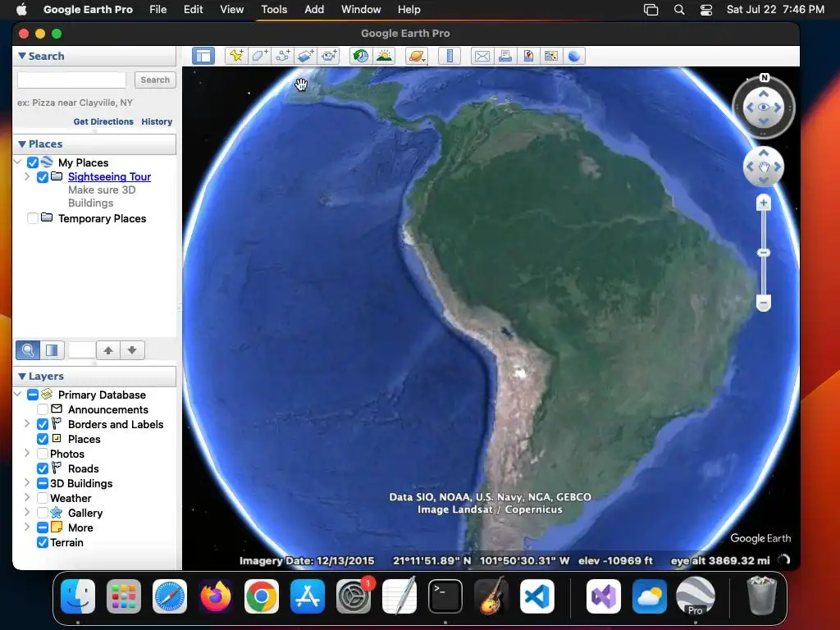Toggle the Places panel split view icon
This screenshot has width=840, height=630.
click(x=52, y=350)
